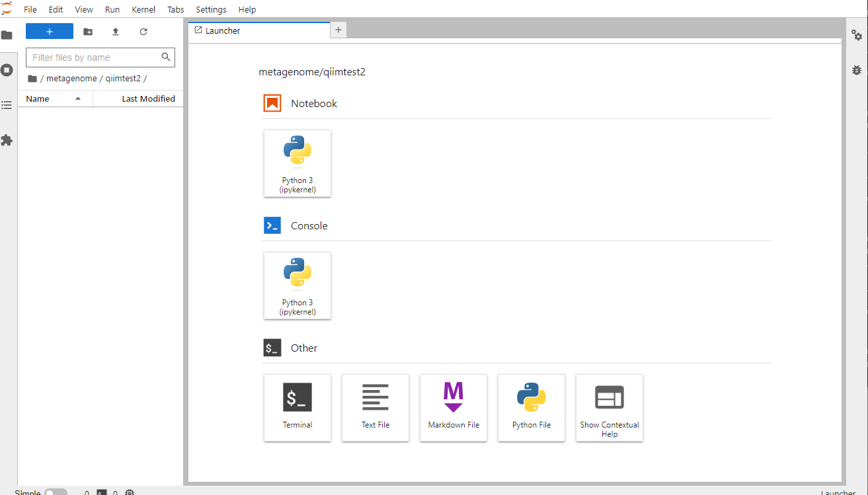
Task: Open the File menu
Action: [30, 9]
